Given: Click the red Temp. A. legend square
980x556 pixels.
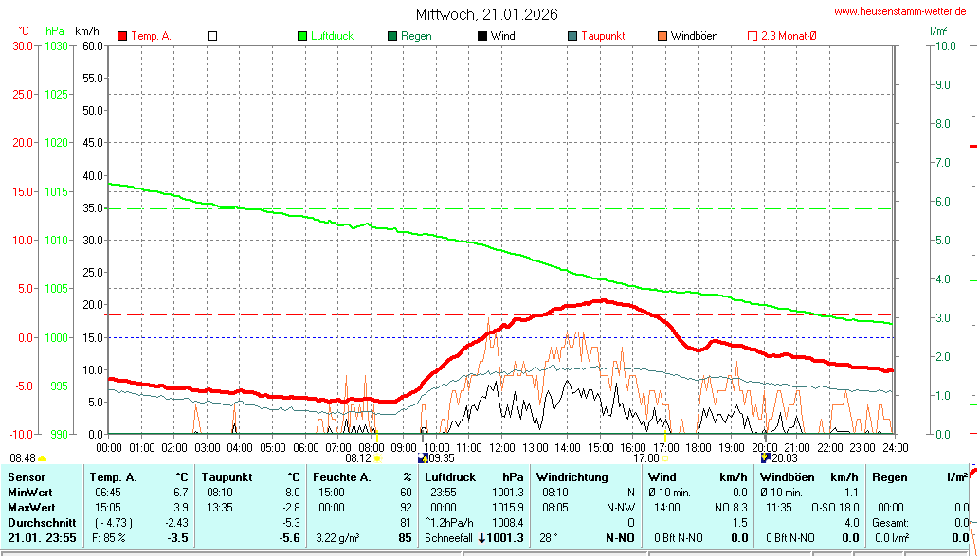Looking at the screenshot, I should pyautogui.click(x=122, y=36).
